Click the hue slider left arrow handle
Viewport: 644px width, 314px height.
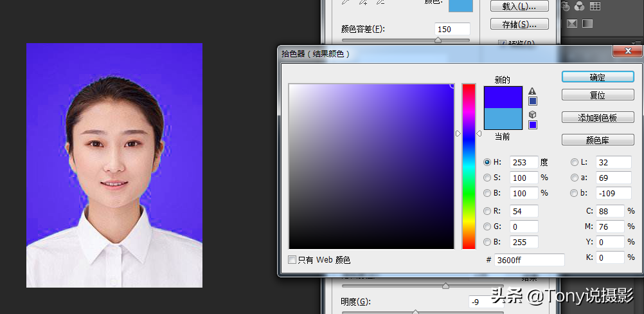tap(458, 134)
